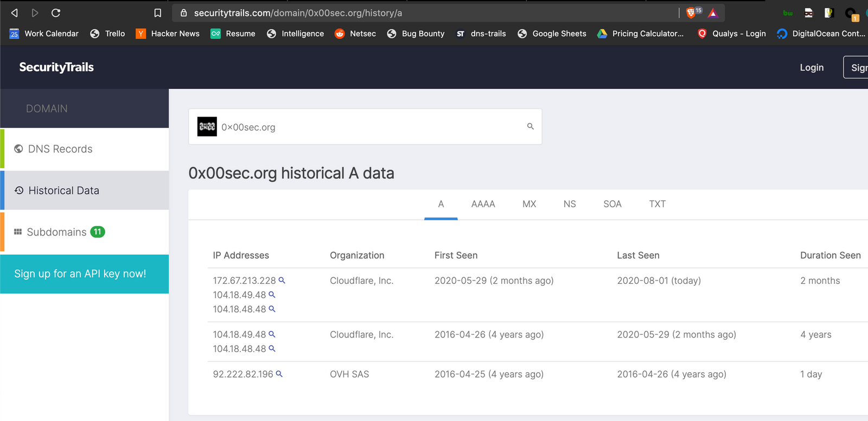Image resolution: width=868 pixels, height=421 pixels.
Task: Focus the domain search input field
Action: [365, 126]
